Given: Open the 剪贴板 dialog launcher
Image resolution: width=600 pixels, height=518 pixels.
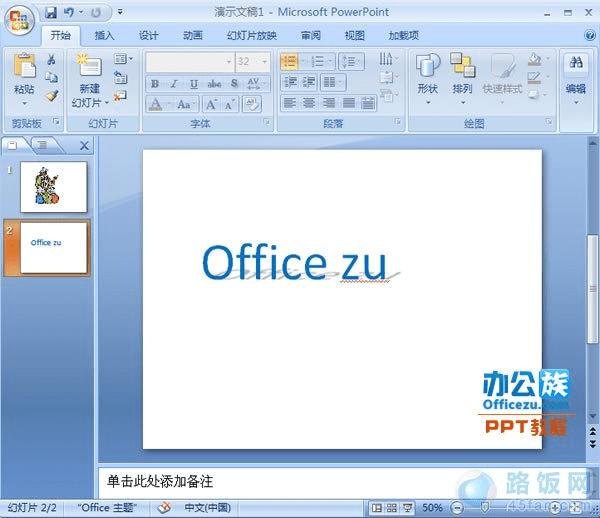Looking at the screenshot, I should 56,122.
